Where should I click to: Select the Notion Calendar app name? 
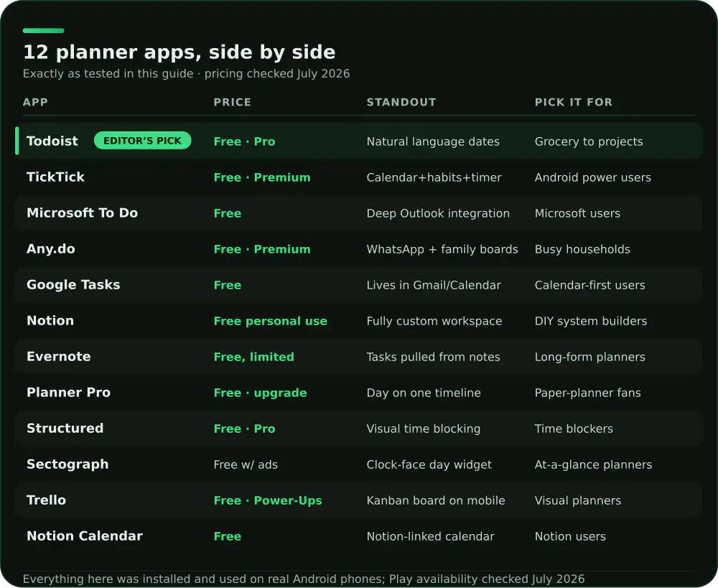[x=85, y=536]
